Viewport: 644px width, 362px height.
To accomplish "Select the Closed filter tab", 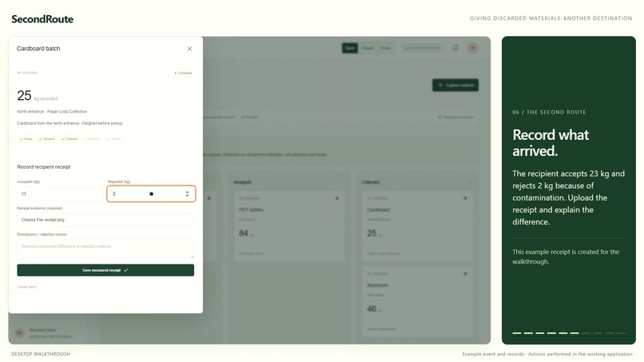I will [368, 48].
